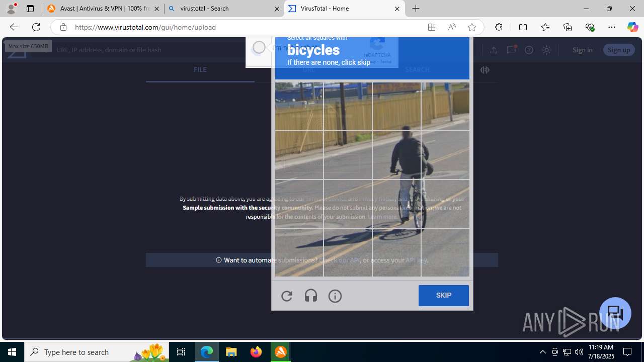This screenshot has width=644, height=362.
Task: Launch Firefox from the taskbar
Action: coord(256,352)
